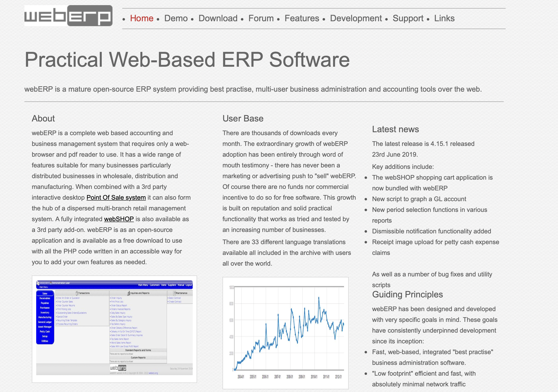Screen dimensions: 558x392
Task: Open the Home menu item
Action: tap(142, 18)
